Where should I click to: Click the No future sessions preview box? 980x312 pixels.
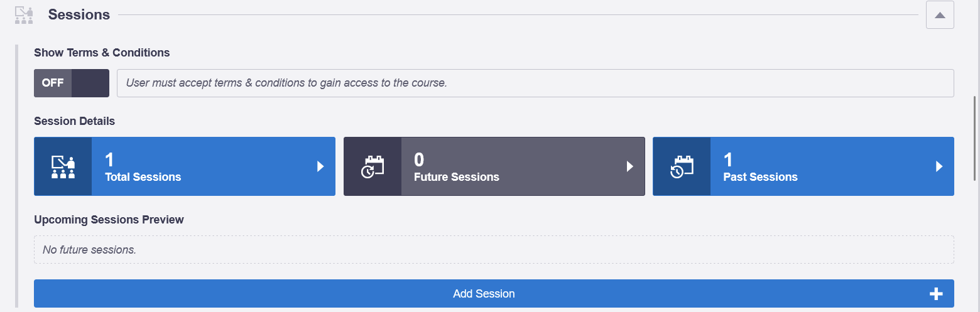(x=494, y=250)
